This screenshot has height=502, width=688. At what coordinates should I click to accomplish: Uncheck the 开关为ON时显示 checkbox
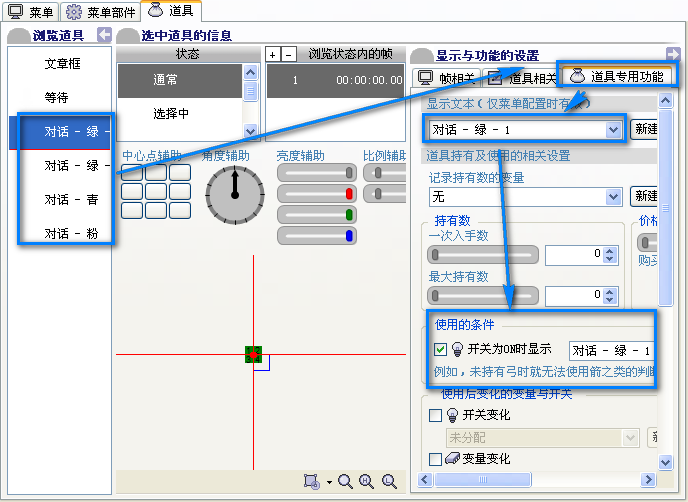point(440,349)
